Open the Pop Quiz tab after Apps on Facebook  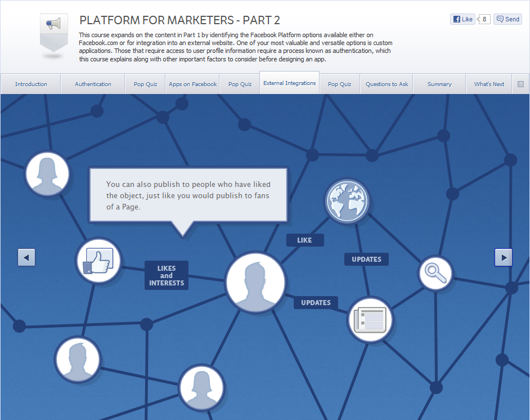click(240, 84)
